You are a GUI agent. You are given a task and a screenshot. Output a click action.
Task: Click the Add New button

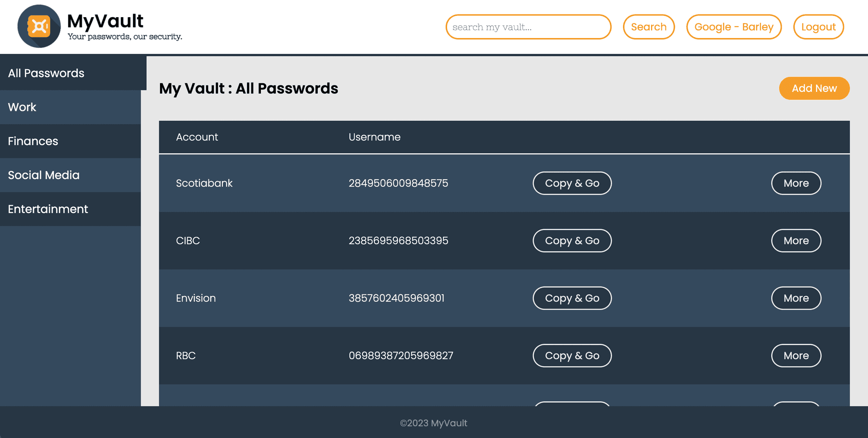point(814,88)
